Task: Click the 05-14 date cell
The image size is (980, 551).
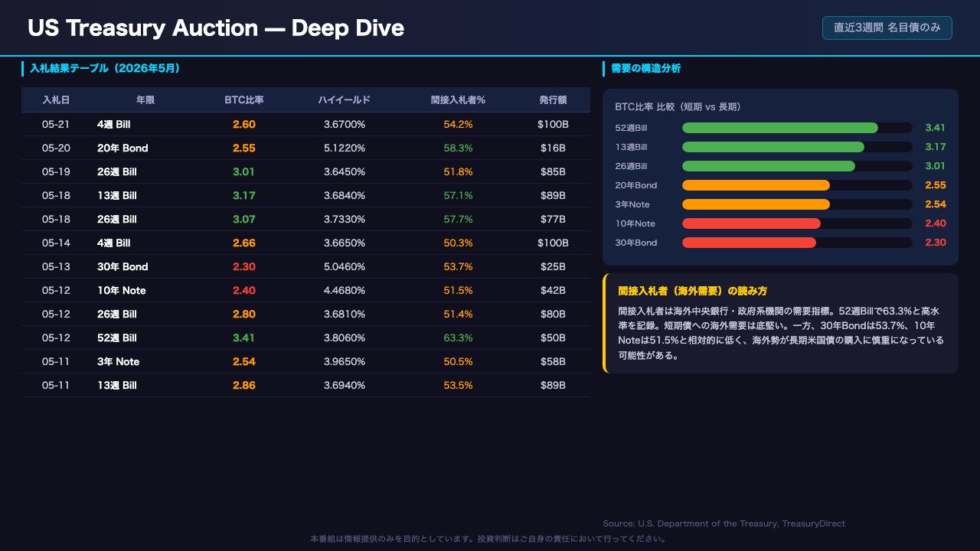Action: click(56, 243)
